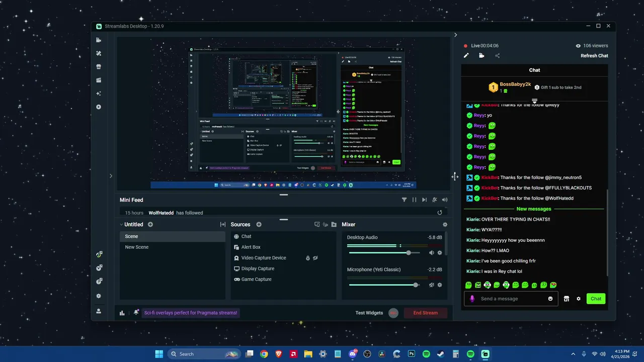The image size is (644, 362).
Task: Select the Scene item in scenes list
Action: pos(173,236)
